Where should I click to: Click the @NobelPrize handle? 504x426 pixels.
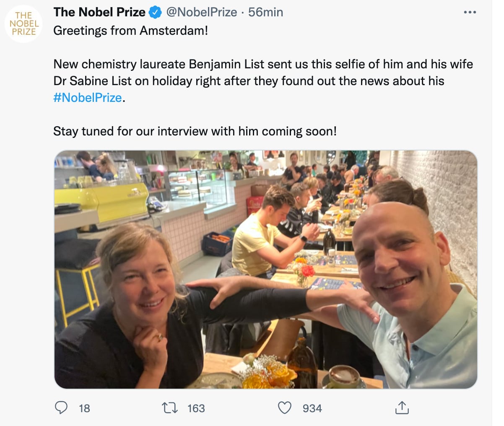202,13
